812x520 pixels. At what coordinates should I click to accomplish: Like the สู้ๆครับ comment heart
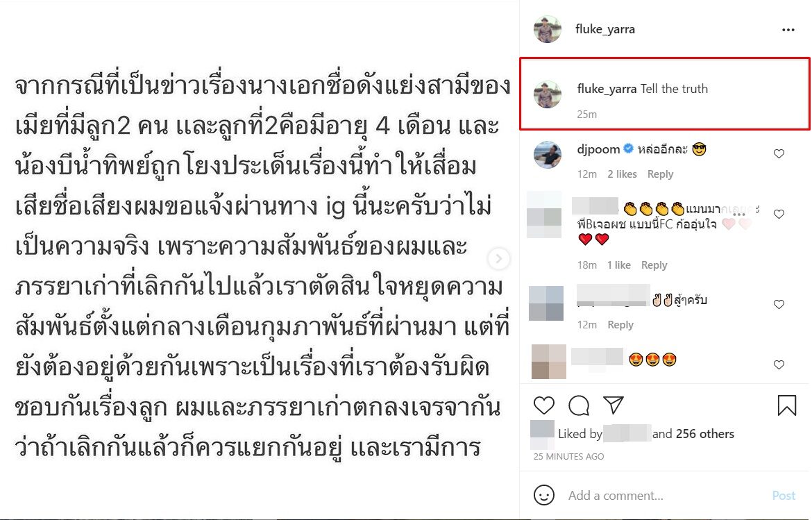coord(779,305)
